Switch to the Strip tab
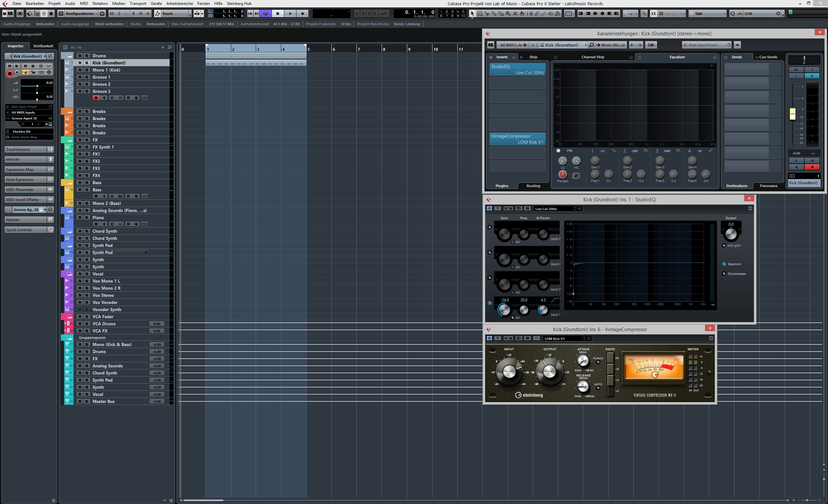The width and height of the screenshot is (828, 504). [533, 57]
